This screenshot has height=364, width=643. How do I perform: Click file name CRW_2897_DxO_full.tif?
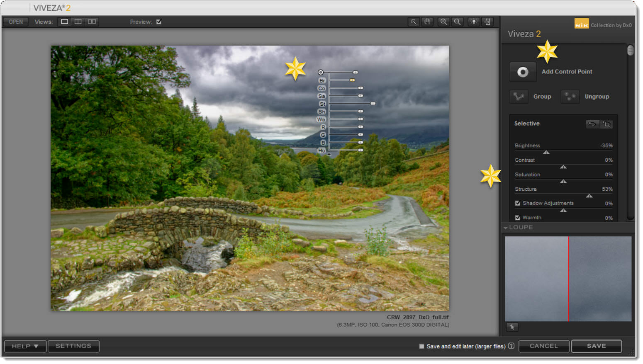point(418,318)
